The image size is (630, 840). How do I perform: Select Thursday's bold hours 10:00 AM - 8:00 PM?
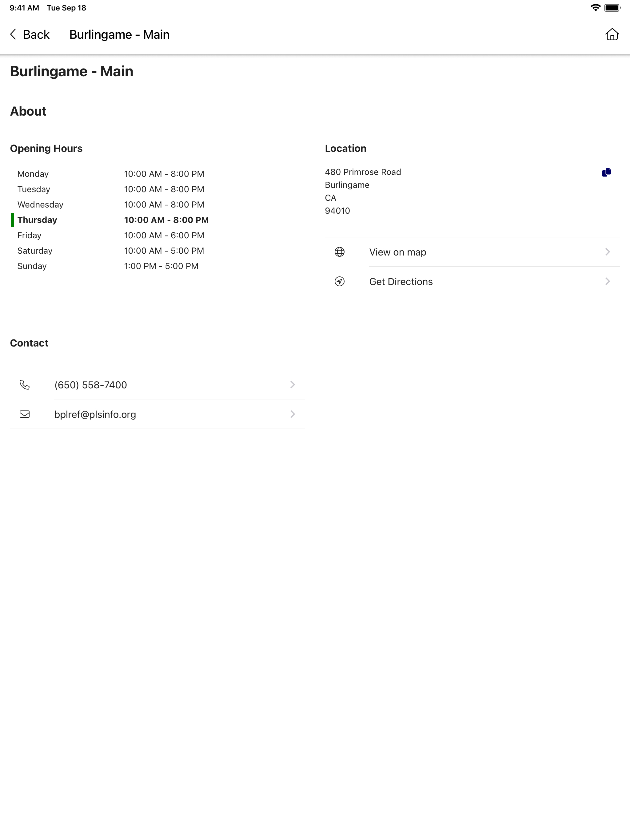click(166, 220)
